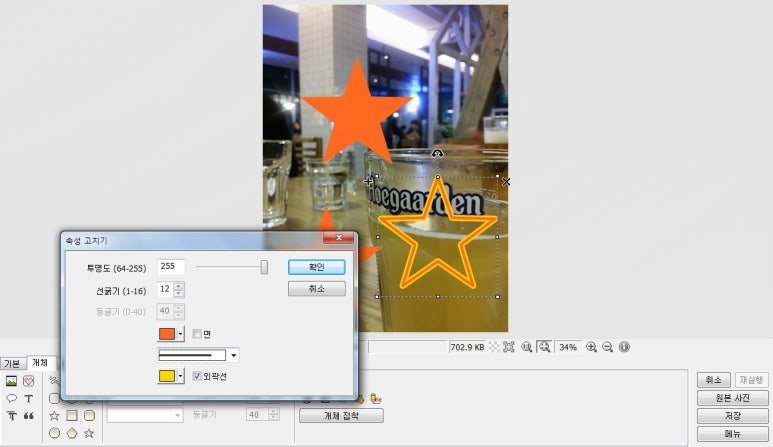This screenshot has width=773, height=447.
Task: Click the 취소 undo button next to 재실행
Action: 713,380
